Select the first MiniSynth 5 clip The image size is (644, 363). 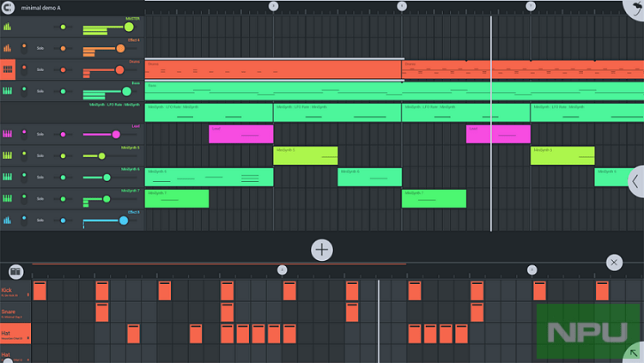pos(306,155)
